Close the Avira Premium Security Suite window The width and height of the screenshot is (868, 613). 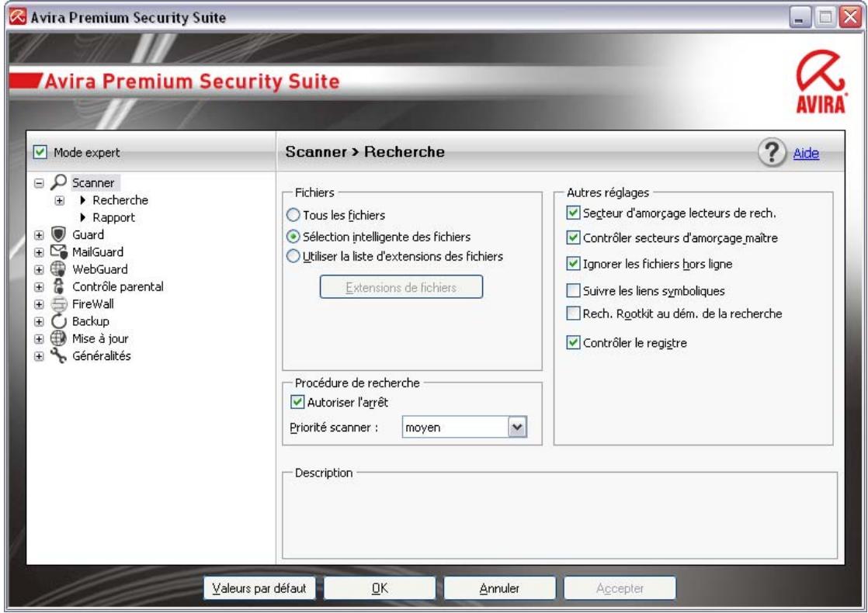pyautogui.click(x=850, y=18)
